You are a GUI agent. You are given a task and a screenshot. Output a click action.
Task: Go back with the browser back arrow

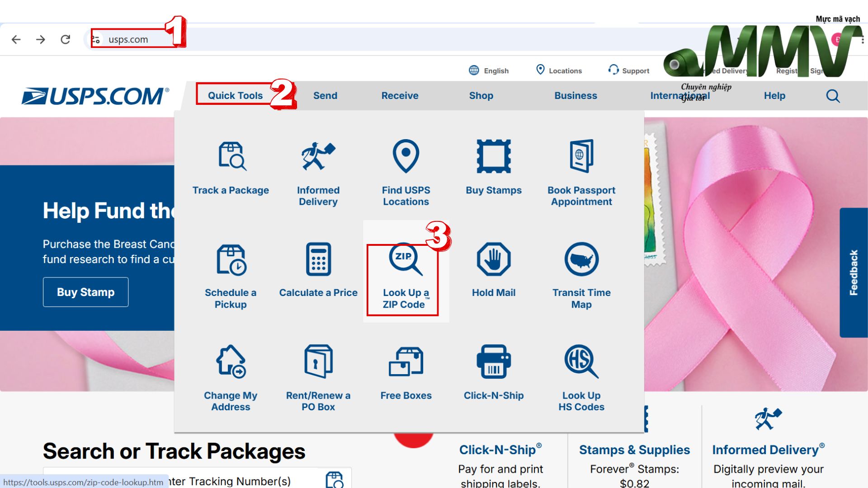pyautogui.click(x=16, y=39)
